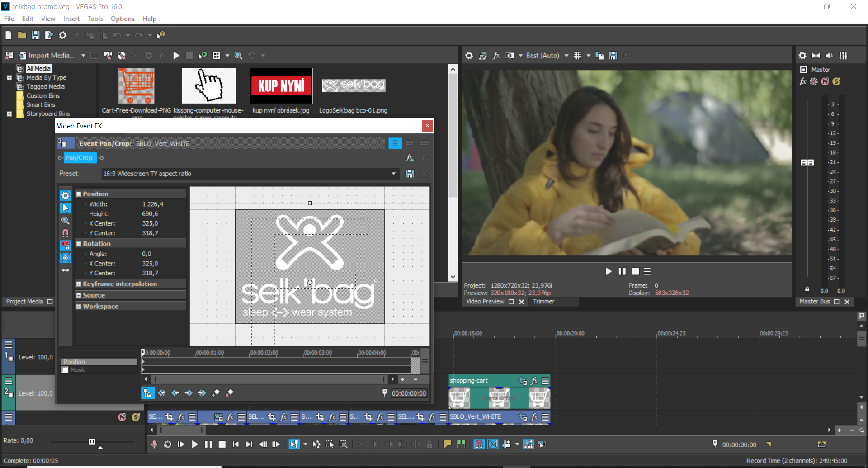Collapse the Position section
Image resolution: width=868 pixels, height=468 pixels.
(79, 194)
